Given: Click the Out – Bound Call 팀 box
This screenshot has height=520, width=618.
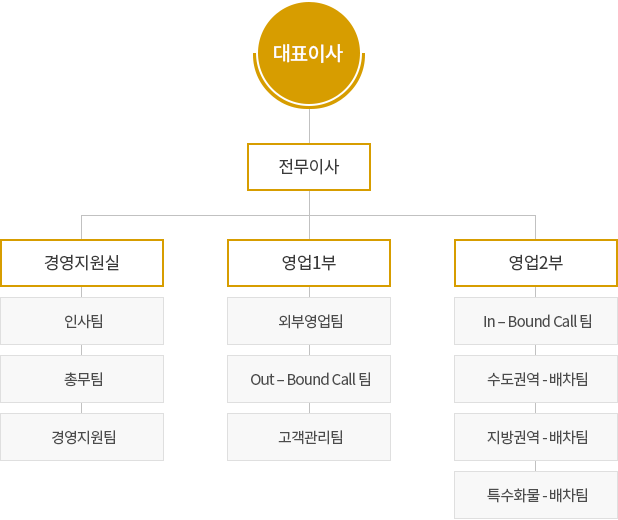Looking at the screenshot, I should click(309, 379).
